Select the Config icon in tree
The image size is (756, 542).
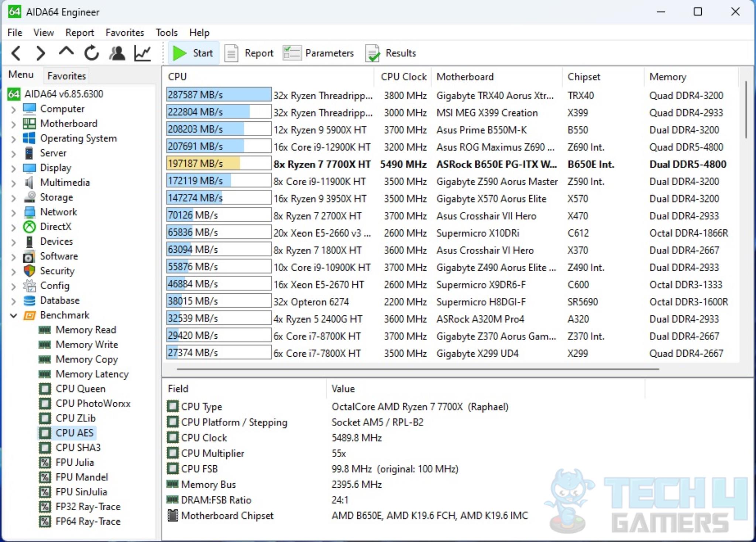pyautogui.click(x=30, y=286)
